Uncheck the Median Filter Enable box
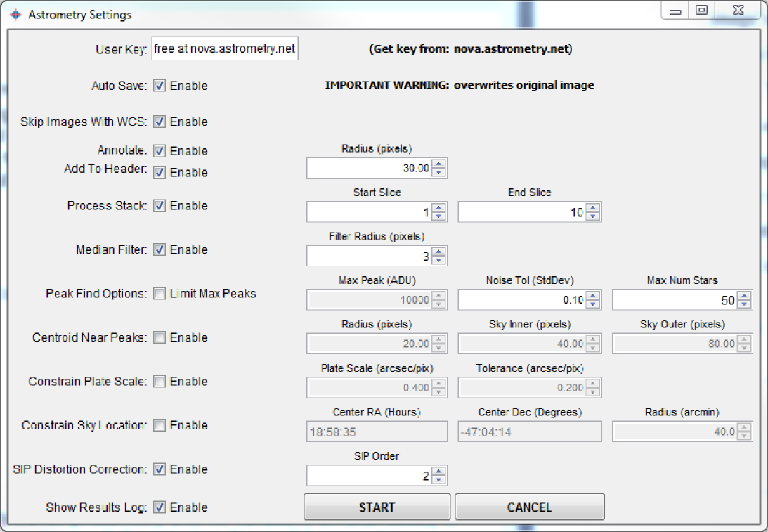The image size is (768, 532). pyautogui.click(x=160, y=249)
